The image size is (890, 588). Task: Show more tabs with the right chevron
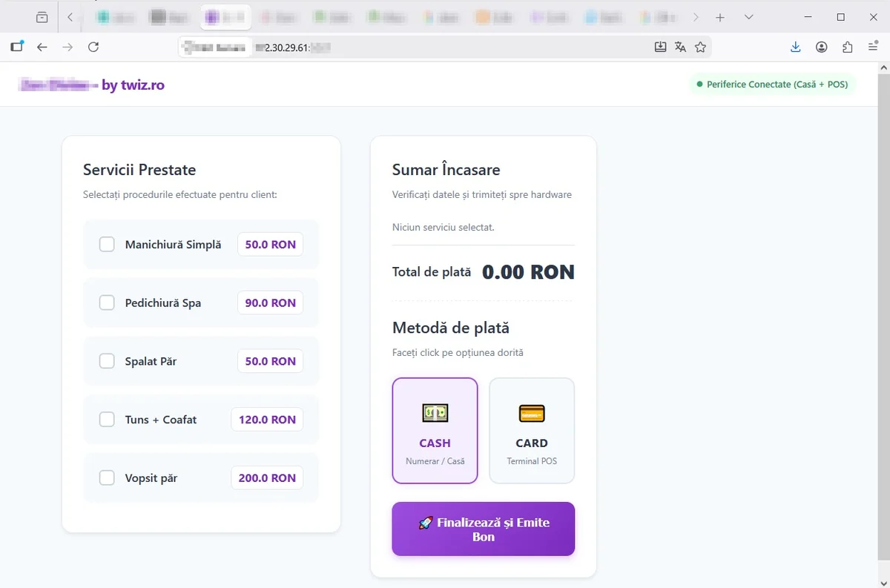tap(696, 17)
